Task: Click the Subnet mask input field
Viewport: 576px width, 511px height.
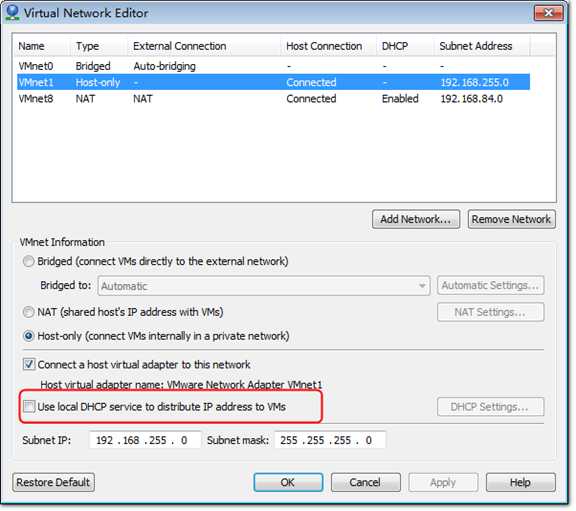Action: 330,440
